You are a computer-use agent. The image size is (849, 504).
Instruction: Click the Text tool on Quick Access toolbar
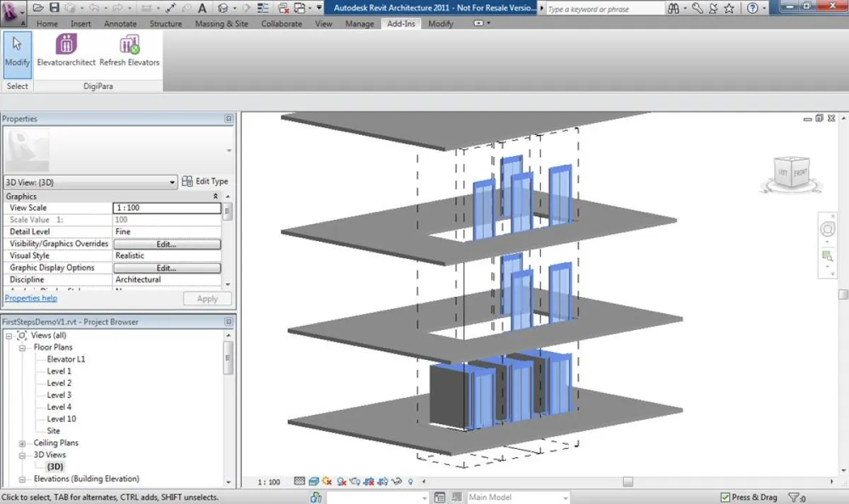tap(204, 8)
